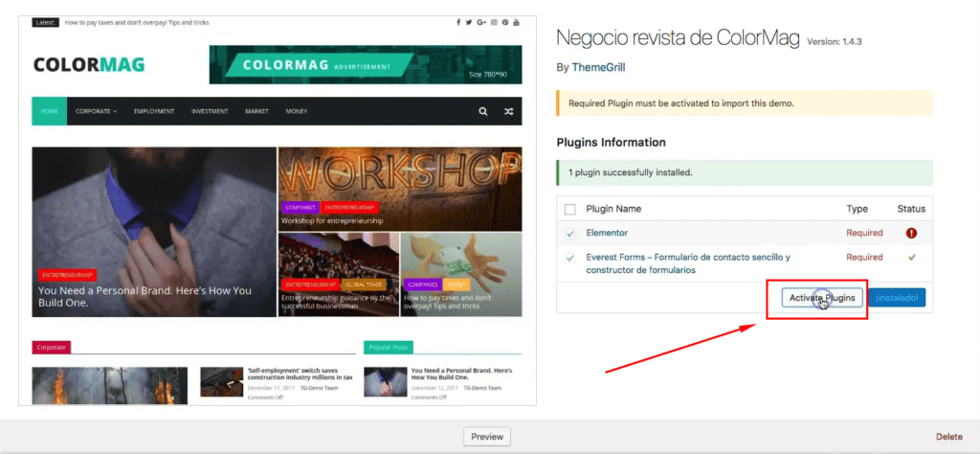Viewport: 980px width, 454px height.
Task: Open the Google Plus social icon
Action: [x=481, y=23]
